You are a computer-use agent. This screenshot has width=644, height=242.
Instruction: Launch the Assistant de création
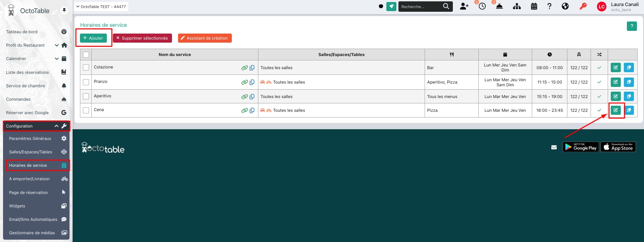point(205,38)
